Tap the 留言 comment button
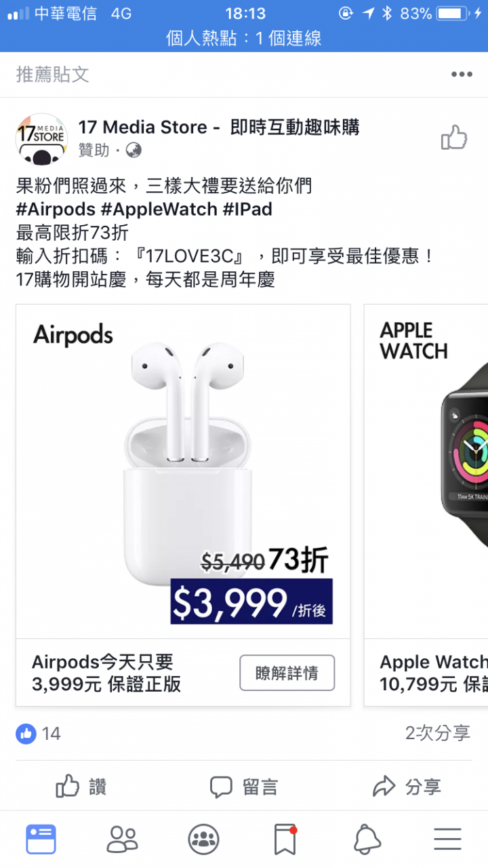Screen dimensions: 488x868 tap(244, 787)
